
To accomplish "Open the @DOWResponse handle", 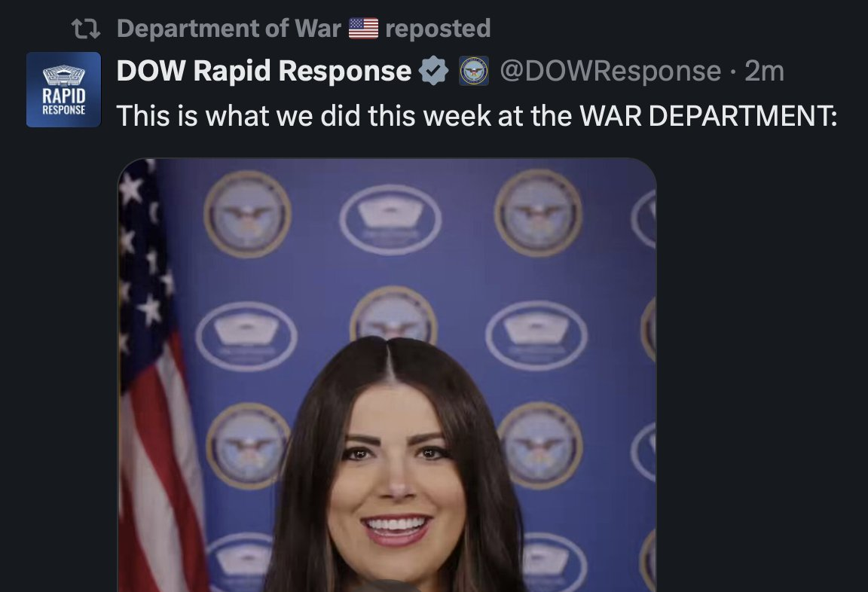I will click(x=610, y=71).
